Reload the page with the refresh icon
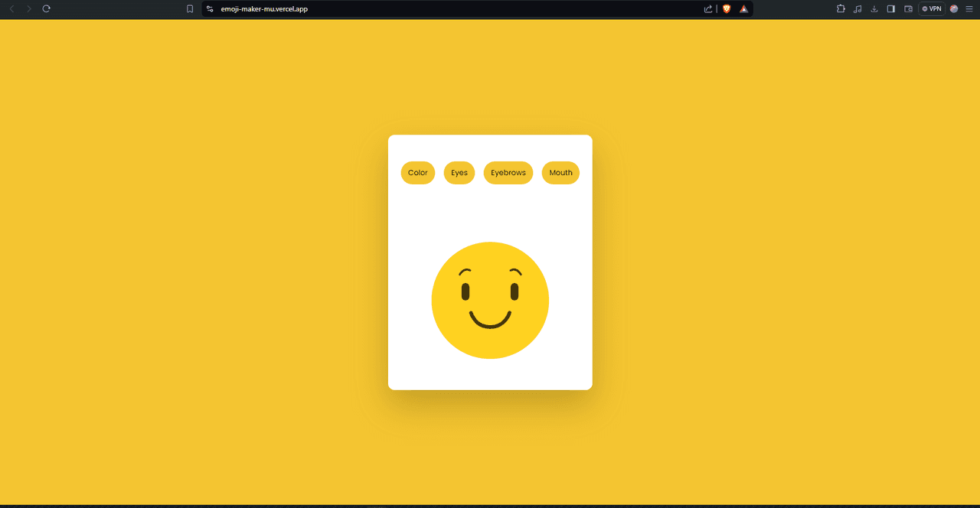The image size is (980, 508). click(x=46, y=8)
